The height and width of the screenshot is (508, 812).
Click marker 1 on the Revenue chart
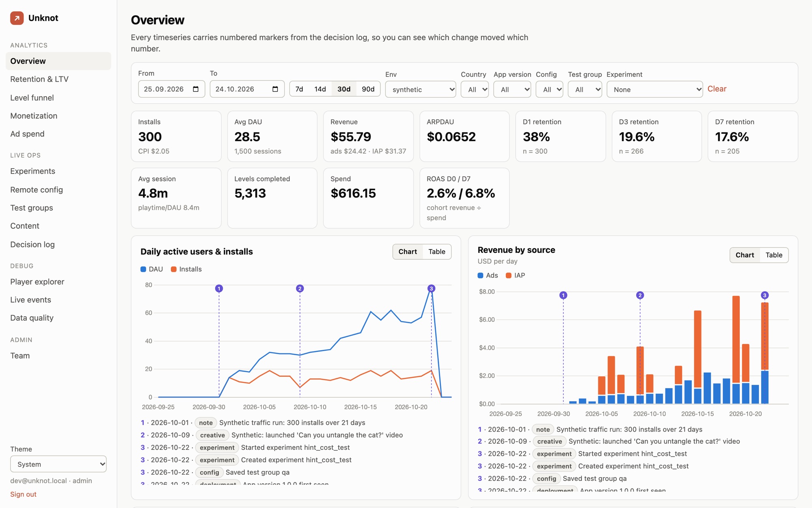(x=563, y=295)
